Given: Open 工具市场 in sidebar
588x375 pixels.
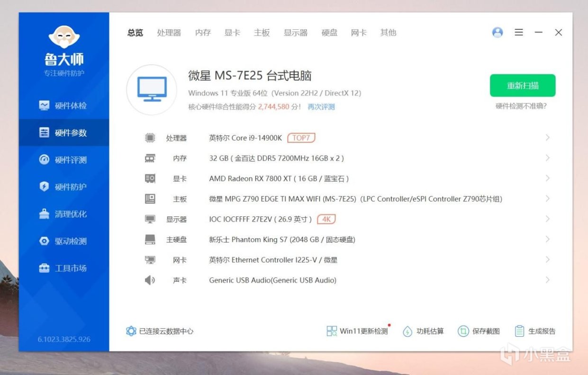Looking at the screenshot, I should 63,268.
